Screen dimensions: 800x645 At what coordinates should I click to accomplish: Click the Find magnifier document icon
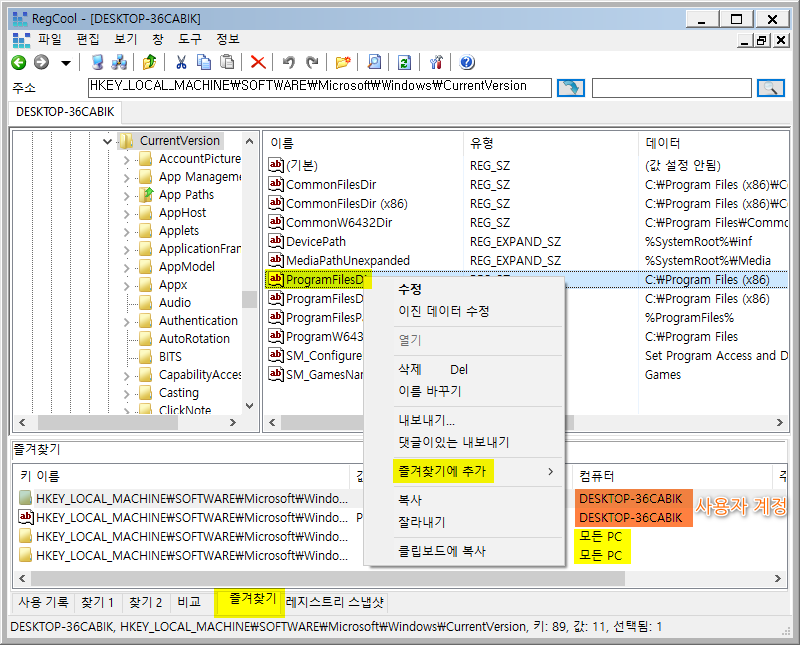[x=374, y=62]
